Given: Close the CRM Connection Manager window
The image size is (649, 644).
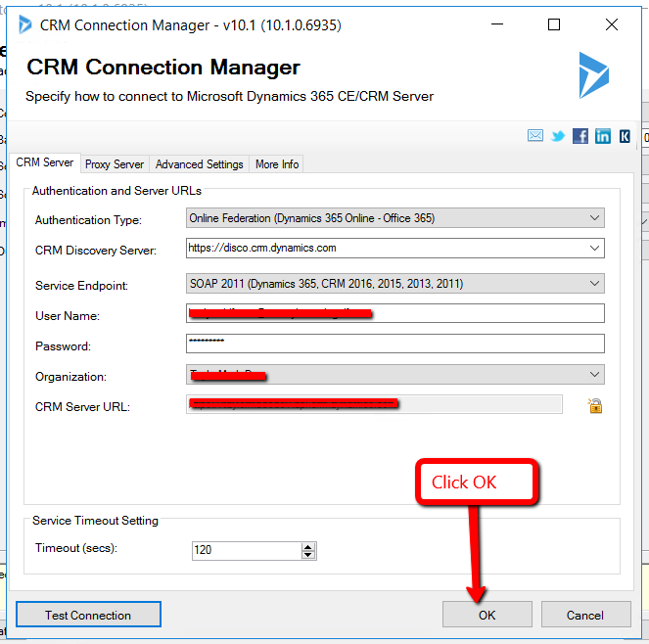Looking at the screenshot, I should click(x=612, y=24).
